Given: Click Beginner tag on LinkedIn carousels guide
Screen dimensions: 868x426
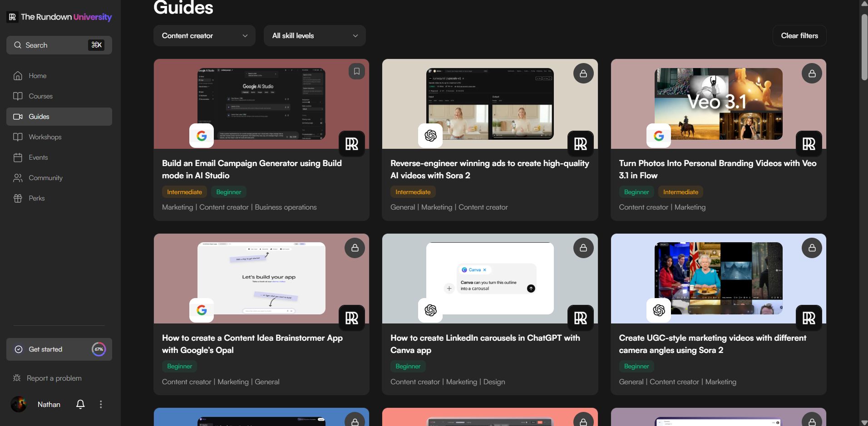Looking at the screenshot, I should tap(408, 366).
